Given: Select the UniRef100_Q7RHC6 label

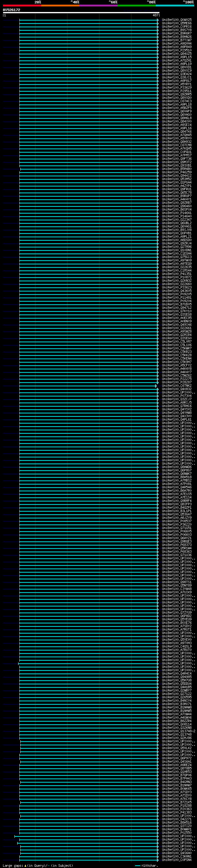Looking at the screenshot, I should (x=177, y=406).
